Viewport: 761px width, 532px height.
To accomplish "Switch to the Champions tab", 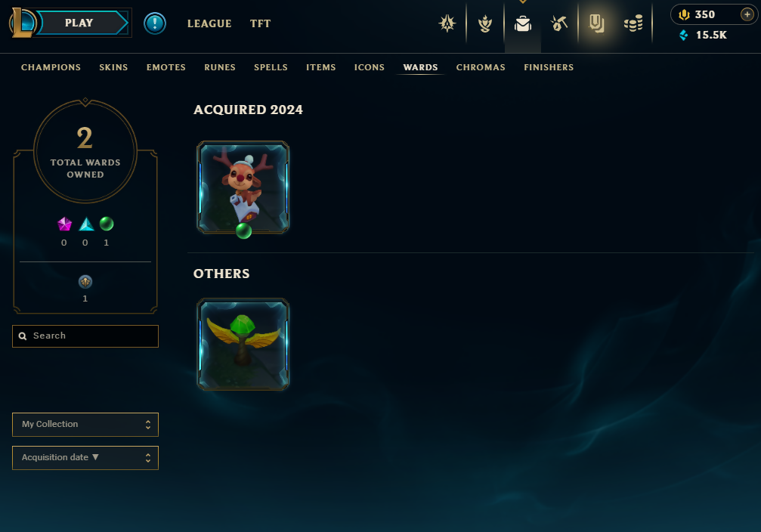I will point(51,67).
